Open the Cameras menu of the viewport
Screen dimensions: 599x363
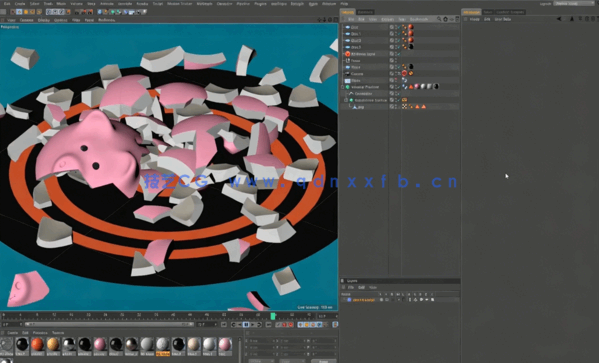click(x=26, y=20)
